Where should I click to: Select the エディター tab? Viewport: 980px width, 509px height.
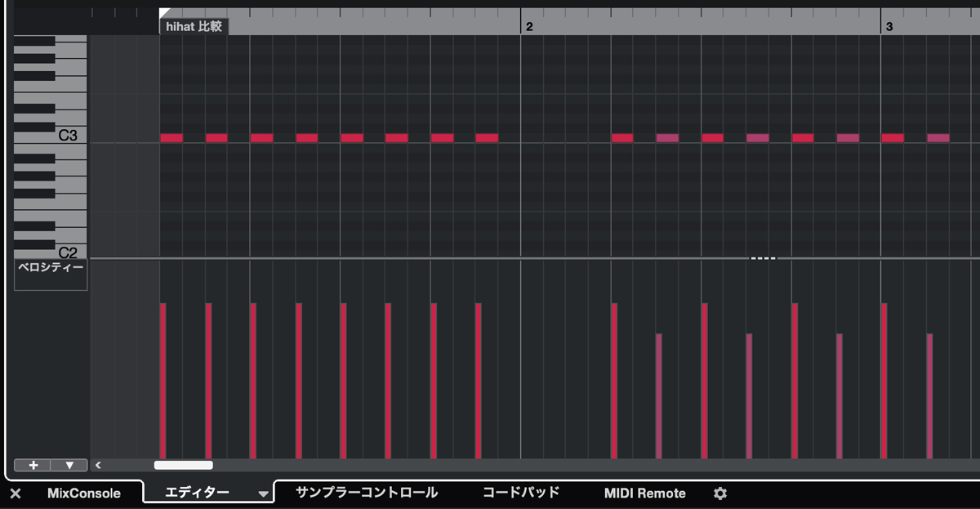coord(197,493)
